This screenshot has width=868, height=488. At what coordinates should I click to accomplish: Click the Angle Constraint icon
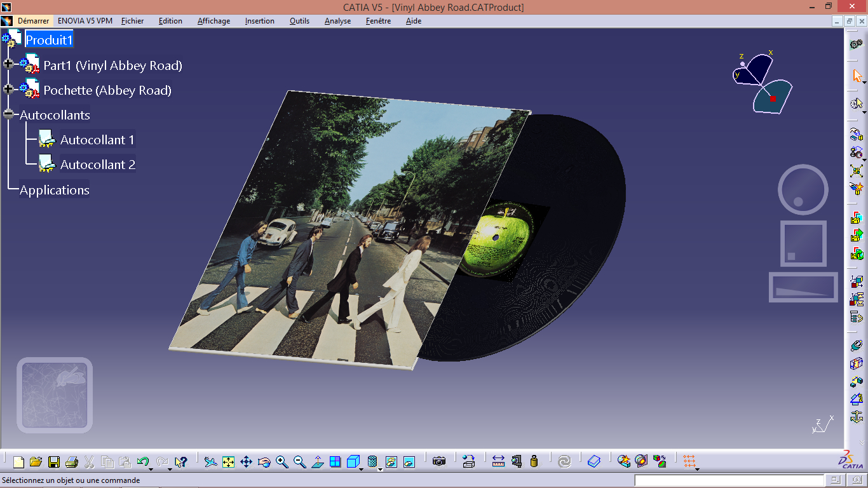tap(857, 400)
